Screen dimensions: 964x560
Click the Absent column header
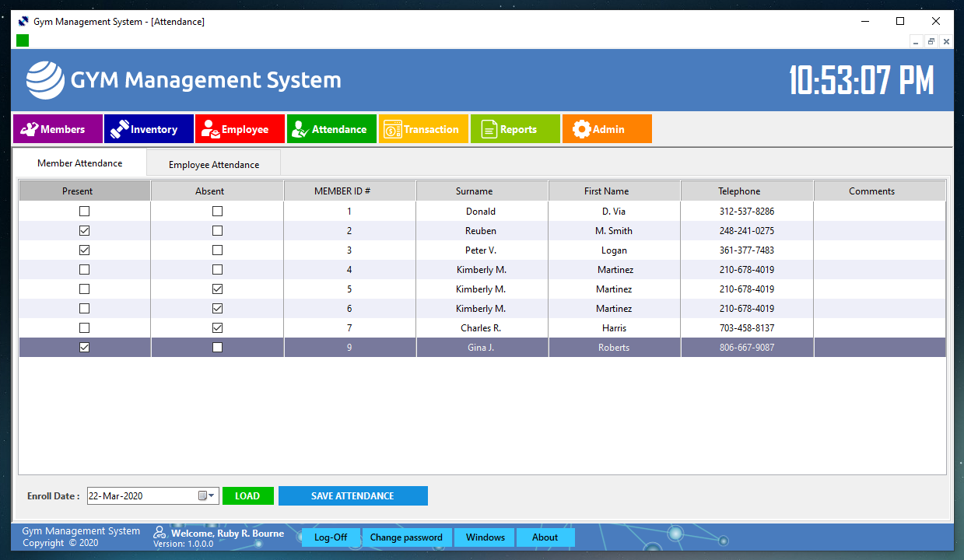point(217,191)
